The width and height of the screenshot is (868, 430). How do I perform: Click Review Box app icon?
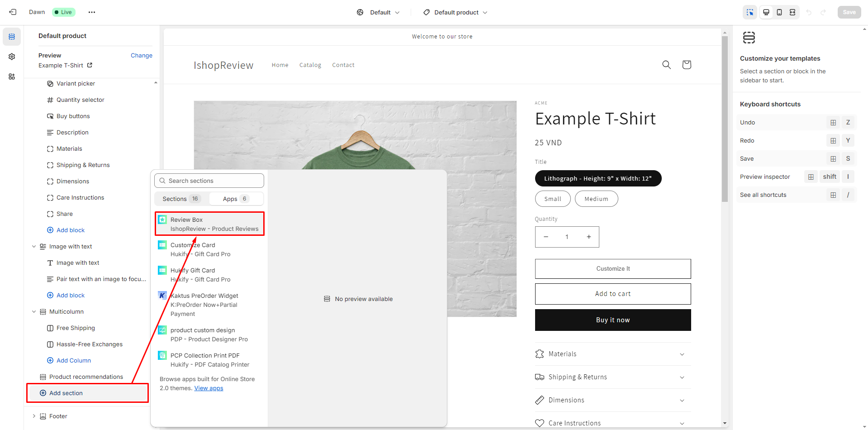point(162,220)
